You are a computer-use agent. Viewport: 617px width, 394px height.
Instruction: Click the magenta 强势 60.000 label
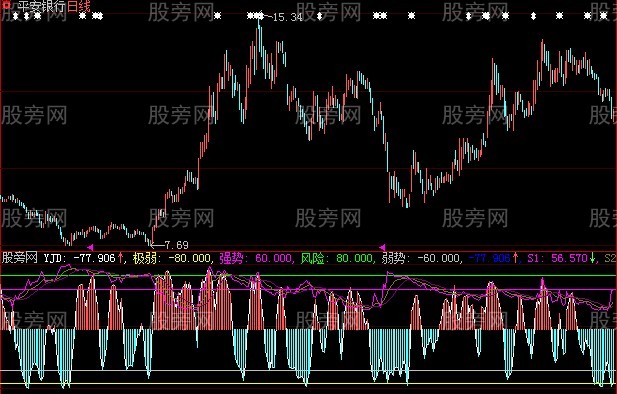(x=255, y=258)
